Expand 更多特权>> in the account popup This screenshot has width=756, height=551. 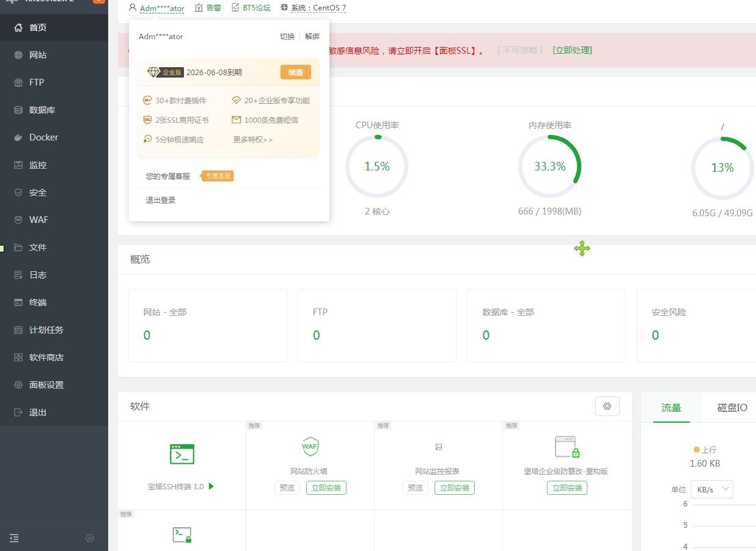pos(253,139)
